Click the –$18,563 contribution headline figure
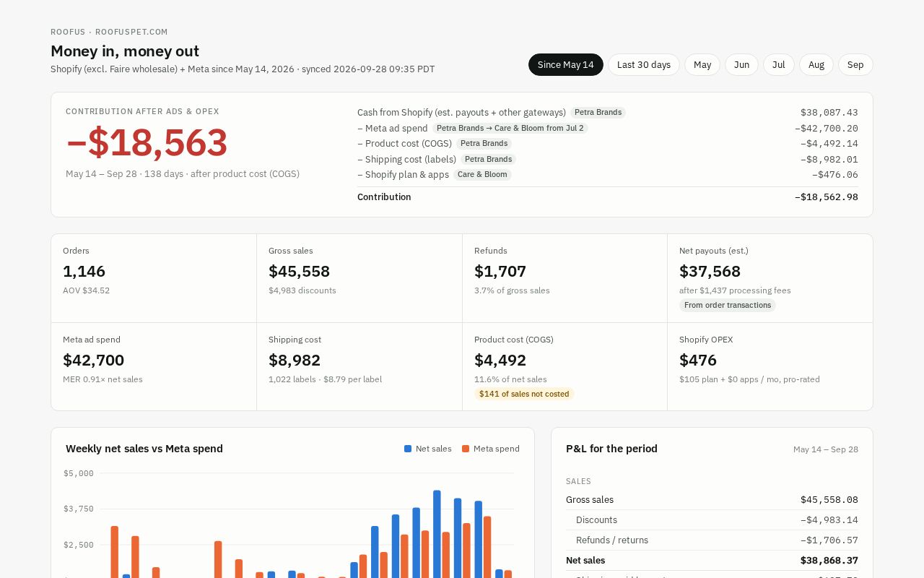 coord(147,142)
